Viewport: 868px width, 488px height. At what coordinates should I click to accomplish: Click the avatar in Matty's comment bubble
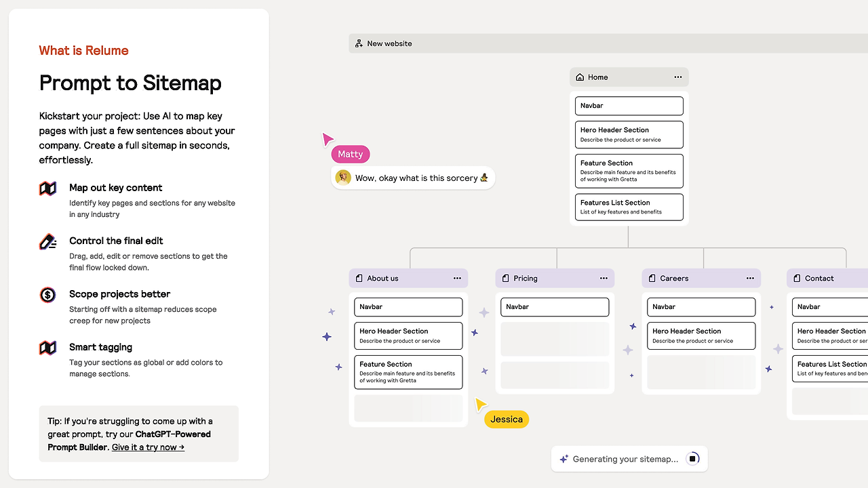tap(343, 178)
